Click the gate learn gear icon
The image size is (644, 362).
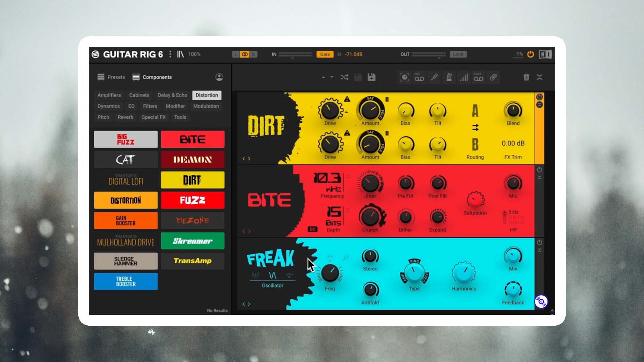point(339,54)
